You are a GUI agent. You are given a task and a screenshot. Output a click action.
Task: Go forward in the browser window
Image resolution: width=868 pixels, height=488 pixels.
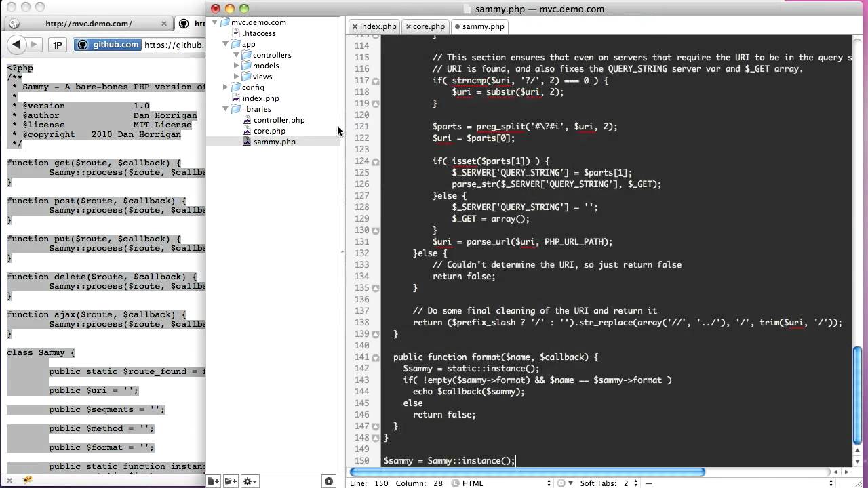(x=35, y=45)
